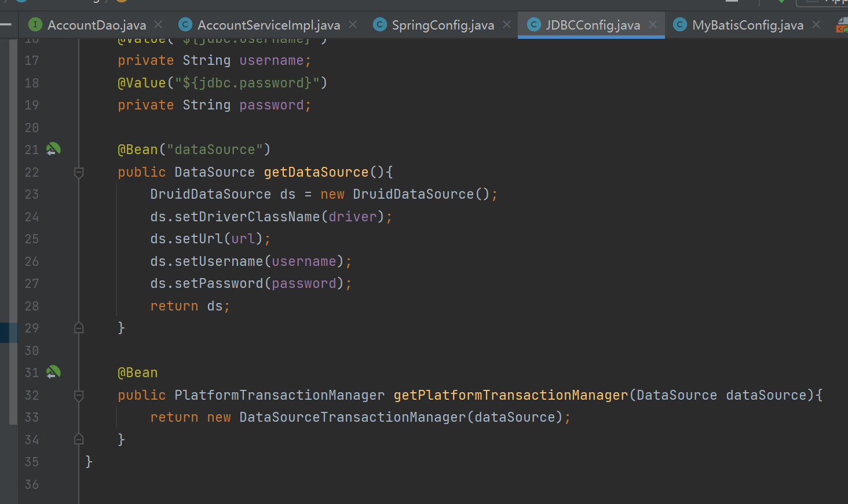Click the class icon on AccountServiceImpl.java tab
The width and height of the screenshot is (848, 504).
tap(185, 24)
